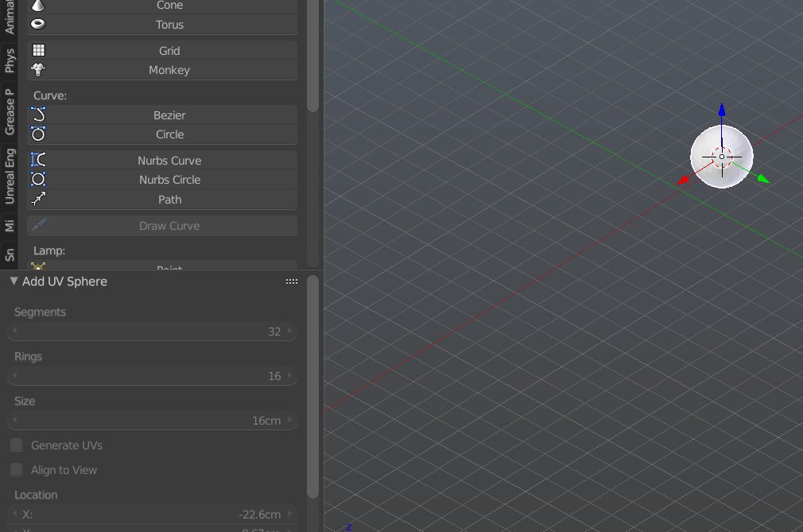Click the Draw Curve button

pos(162,226)
